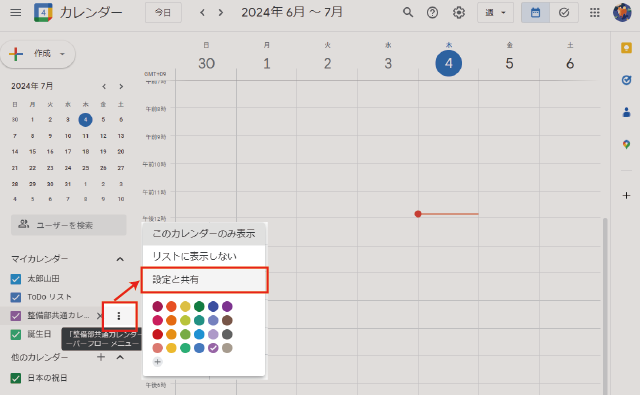
Task: Switch to the tasks checkmark view
Action: coord(564,13)
